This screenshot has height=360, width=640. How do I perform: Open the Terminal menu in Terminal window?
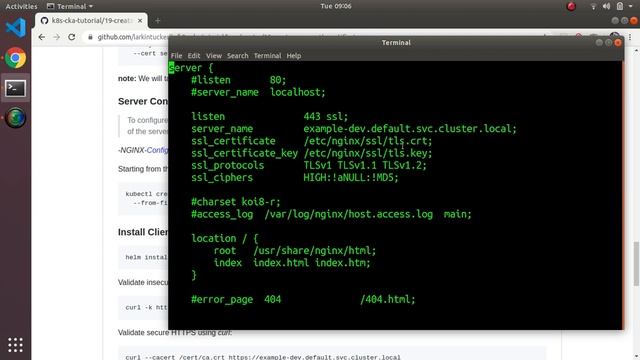point(267,56)
